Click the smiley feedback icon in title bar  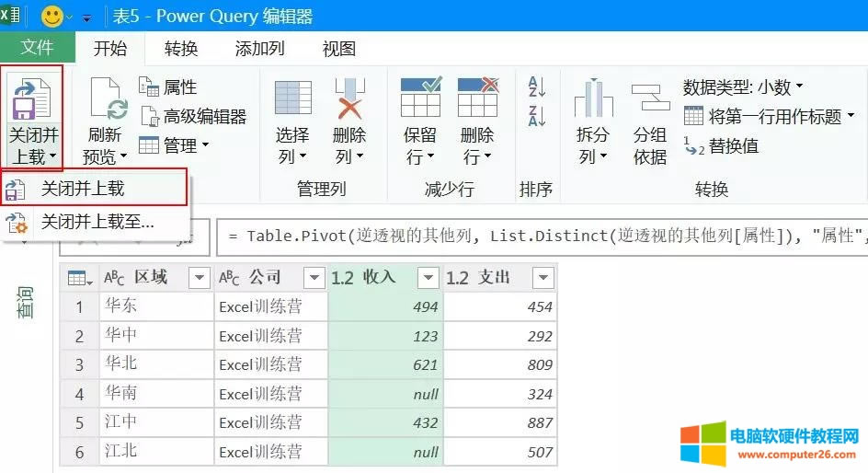[x=52, y=16]
